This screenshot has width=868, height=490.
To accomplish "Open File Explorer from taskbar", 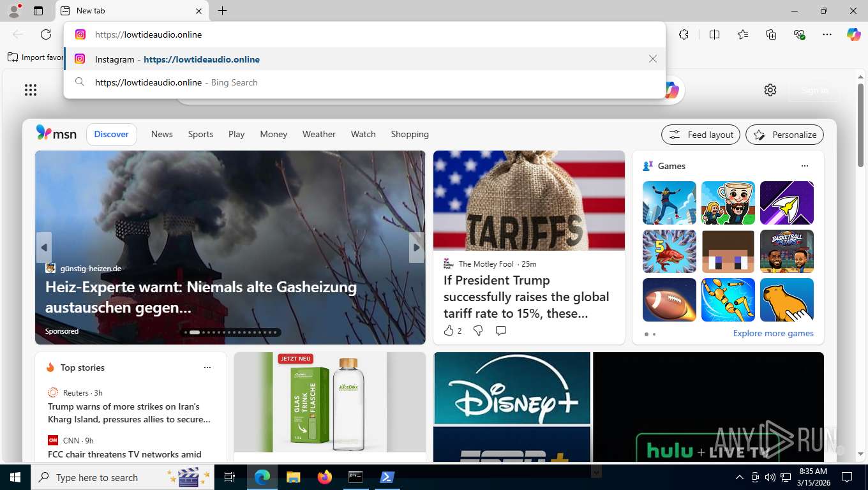I will (293, 477).
